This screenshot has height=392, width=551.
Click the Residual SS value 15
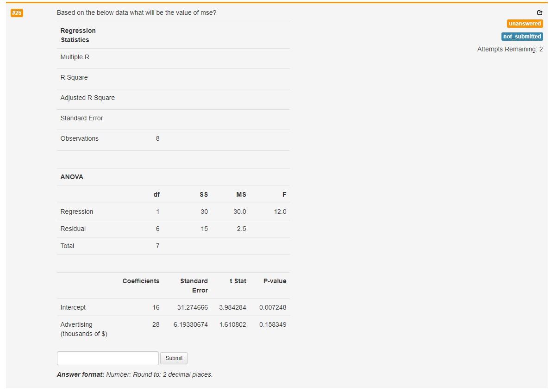[204, 229]
